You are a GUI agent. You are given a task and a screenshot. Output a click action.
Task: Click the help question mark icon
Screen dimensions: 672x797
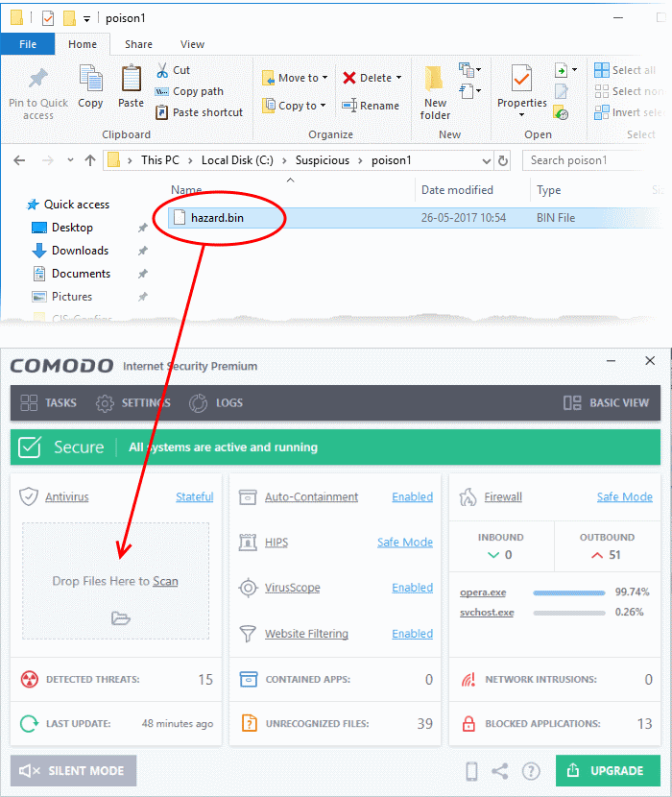pyautogui.click(x=531, y=771)
